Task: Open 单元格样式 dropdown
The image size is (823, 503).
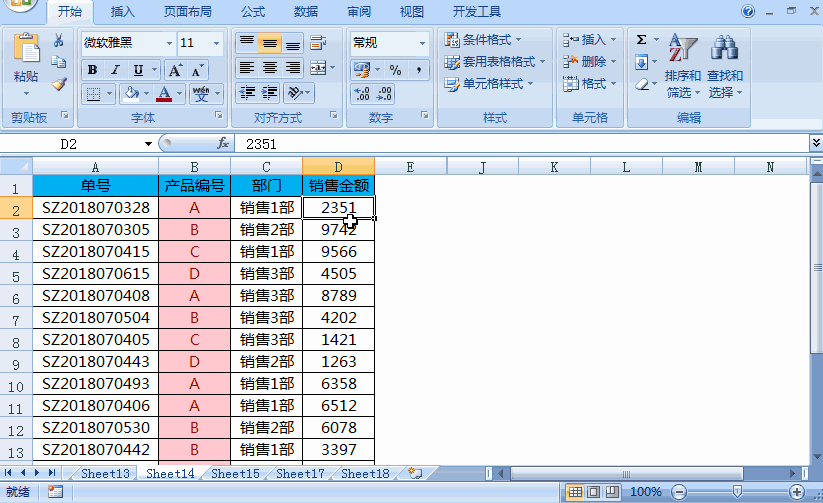Action: click(489, 84)
